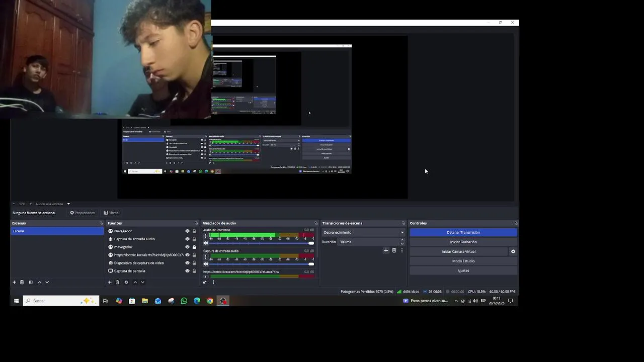Hide the Navegador source
The height and width of the screenshot is (362, 644).
[x=188, y=231]
